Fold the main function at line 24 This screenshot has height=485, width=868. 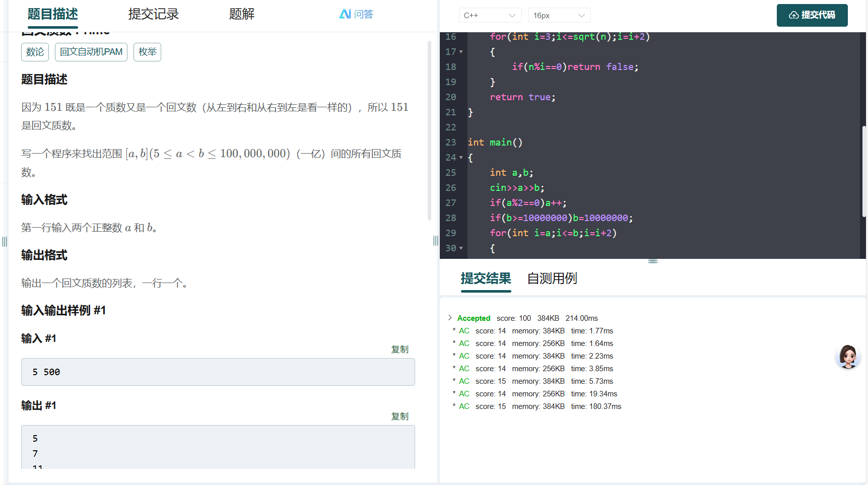point(461,158)
